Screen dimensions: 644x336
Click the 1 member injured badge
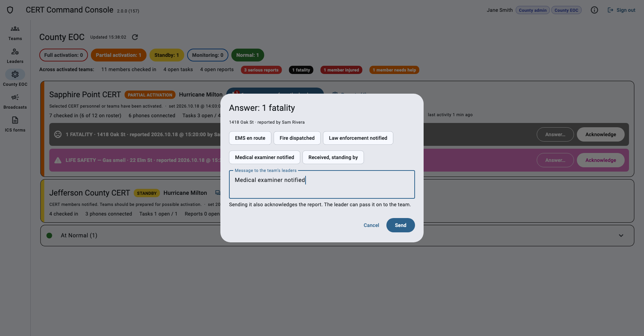click(x=341, y=70)
